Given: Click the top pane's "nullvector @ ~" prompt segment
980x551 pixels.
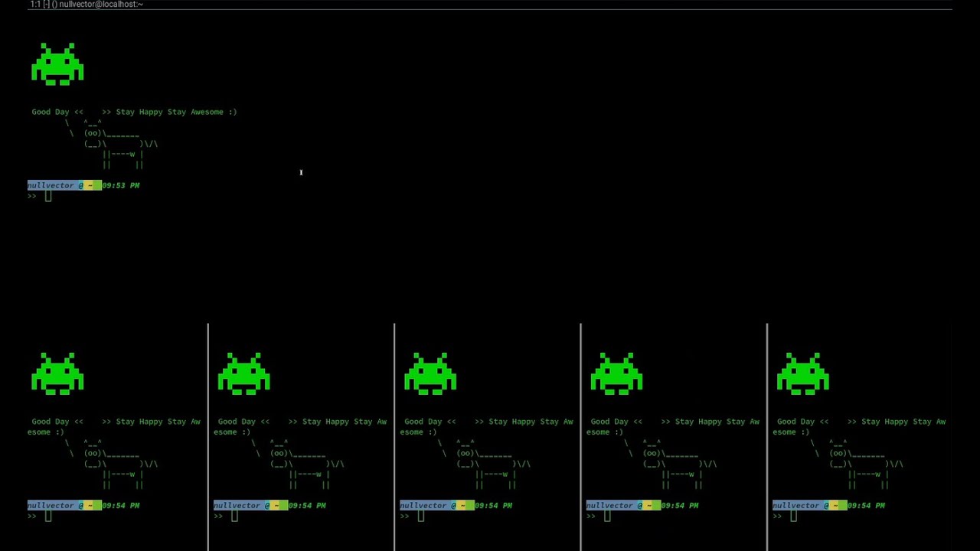Looking at the screenshot, I should 64,185.
